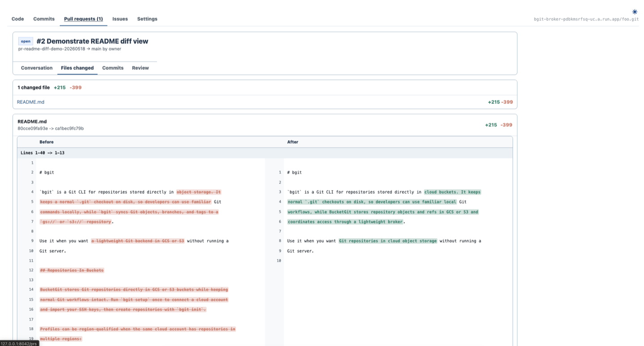Click the After column header
The width and height of the screenshot is (644, 346).
[292, 142]
